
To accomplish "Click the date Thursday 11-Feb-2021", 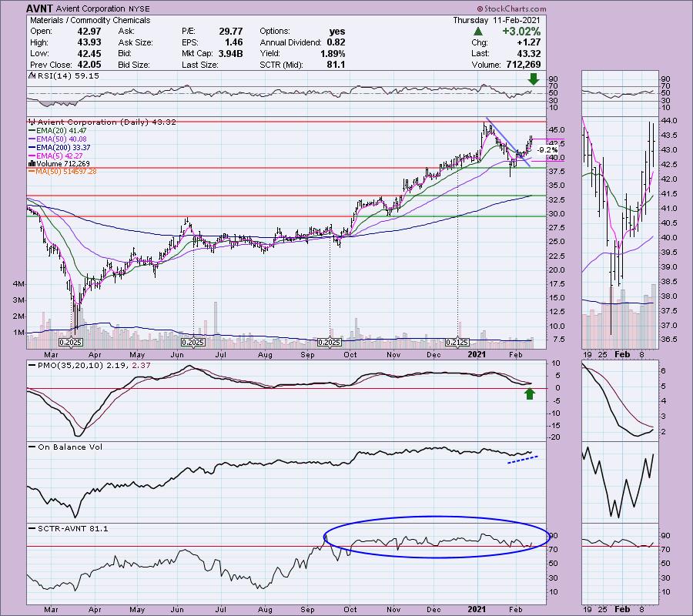I will point(497,20).
